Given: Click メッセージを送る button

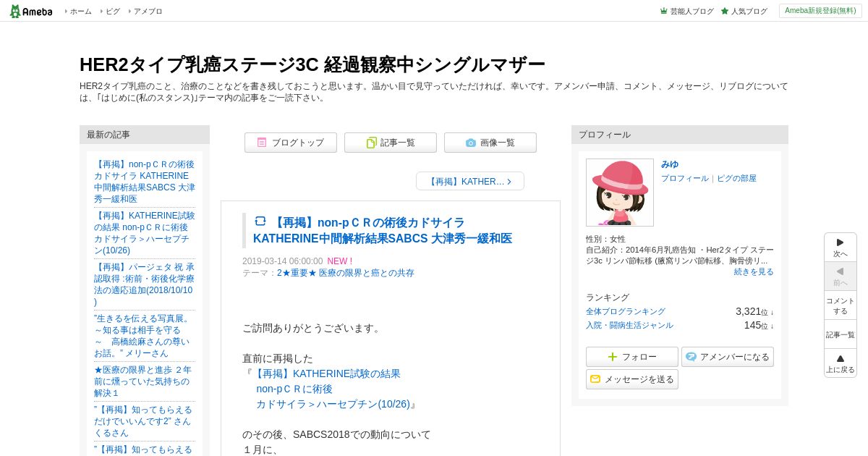Looking at the screenshot, I should (x=632, y=379).
